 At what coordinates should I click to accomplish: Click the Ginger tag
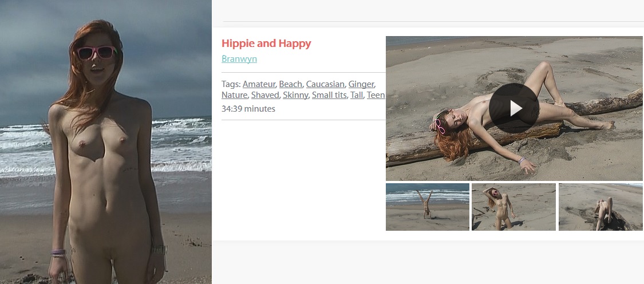point(361,84)
